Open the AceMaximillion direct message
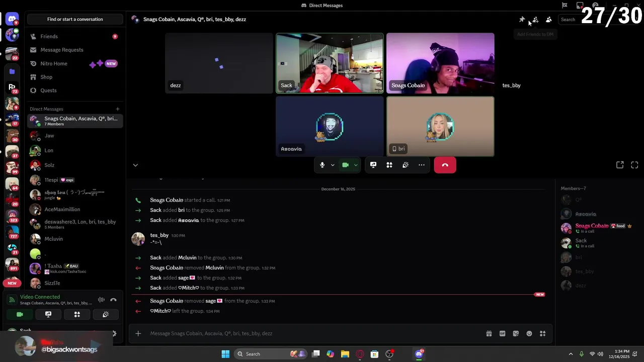 (75, 209)
